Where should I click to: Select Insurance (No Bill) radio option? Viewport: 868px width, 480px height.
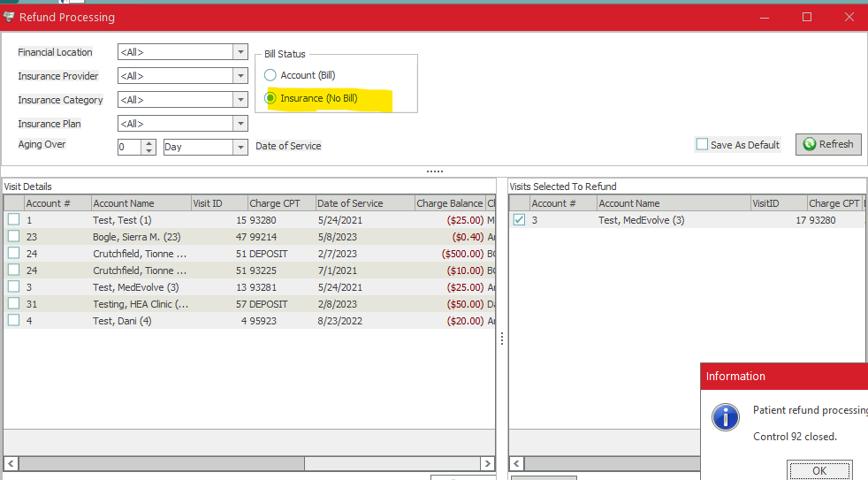(270, 98)
